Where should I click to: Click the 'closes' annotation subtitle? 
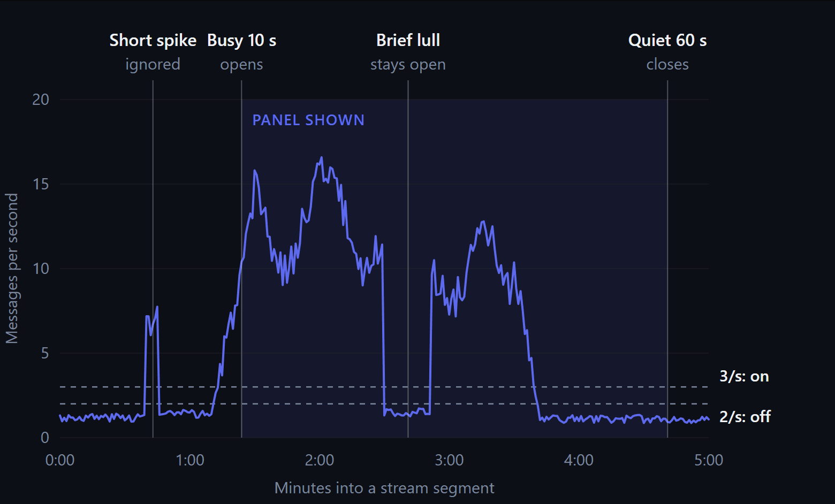click(667, 64)
